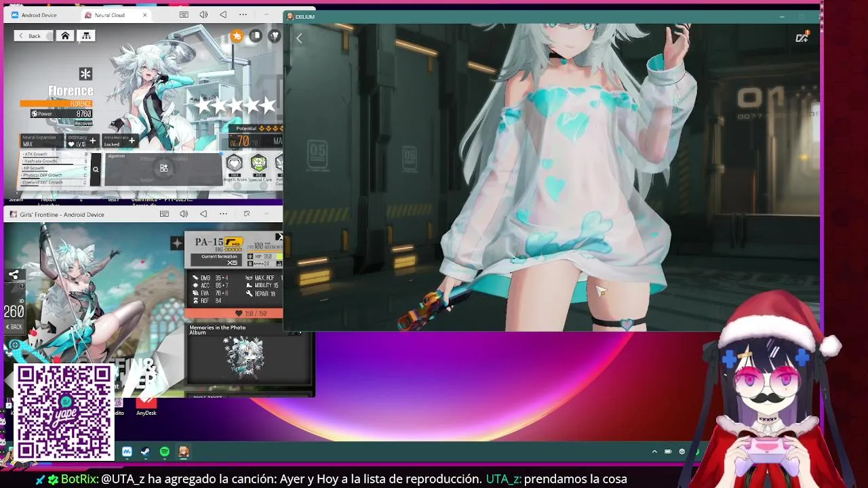
Task: Share the PA-15 artwork
Action: click(14, 274)
